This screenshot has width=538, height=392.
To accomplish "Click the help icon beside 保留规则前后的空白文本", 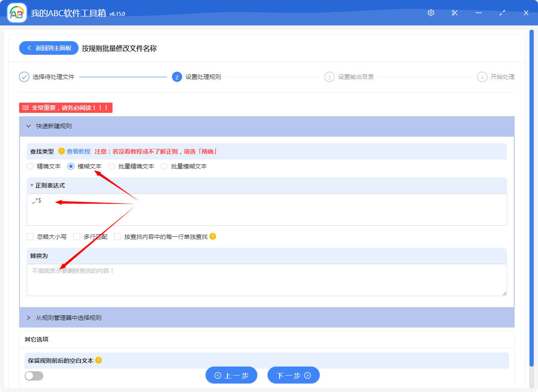I will pyautogui.click(x=99, y=360).
